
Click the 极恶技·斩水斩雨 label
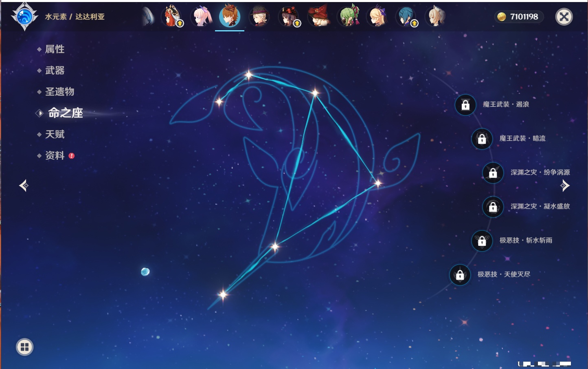tap(526, 240)
